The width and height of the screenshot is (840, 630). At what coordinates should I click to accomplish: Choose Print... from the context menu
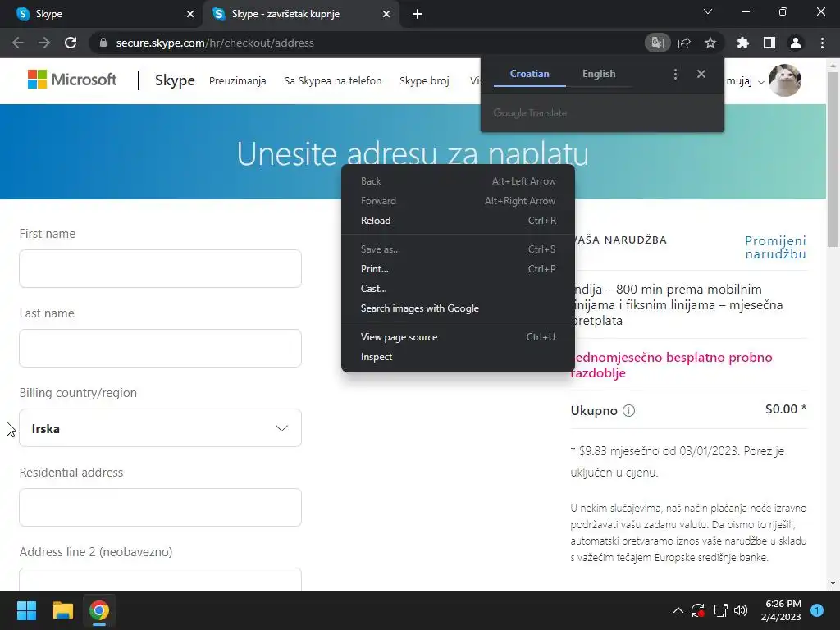point(458,269)
